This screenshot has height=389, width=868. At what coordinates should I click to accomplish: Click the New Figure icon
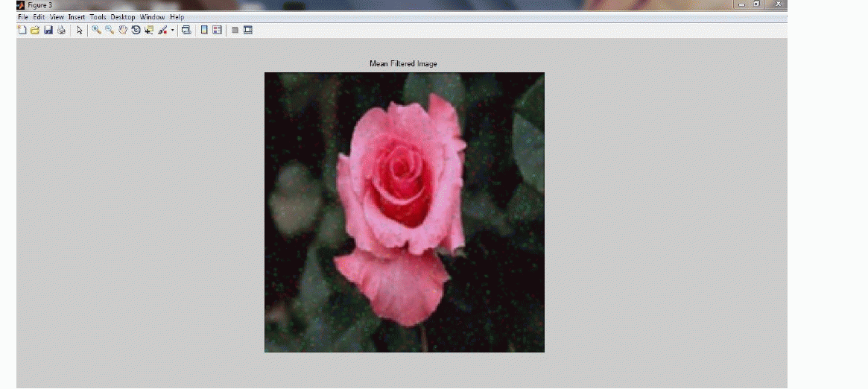[22, 31]
